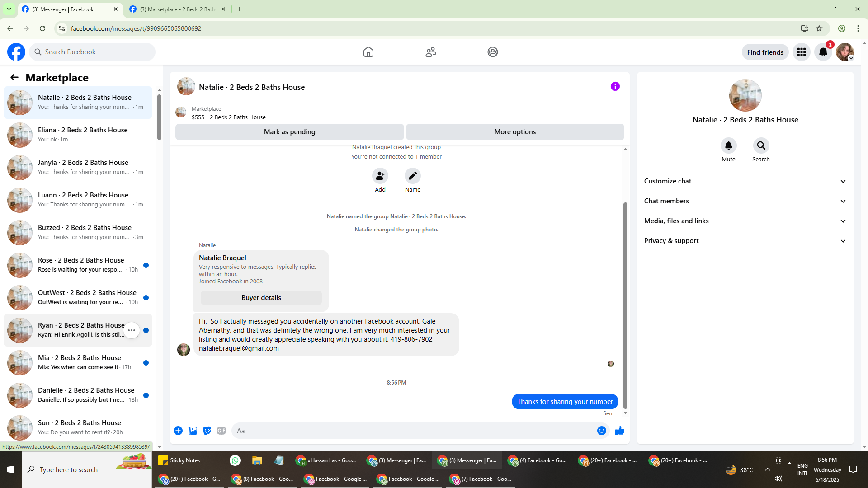Open options for Ryan conversation

132,330
